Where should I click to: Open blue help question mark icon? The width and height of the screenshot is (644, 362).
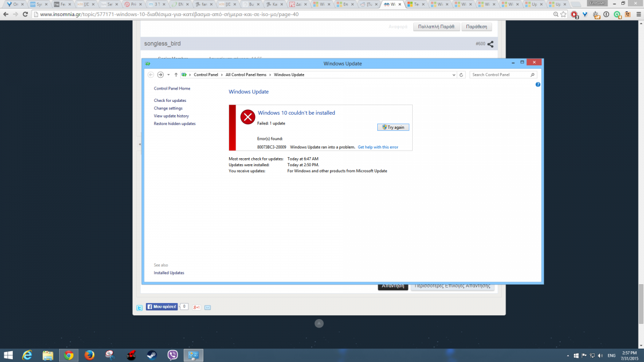point(538,85)
